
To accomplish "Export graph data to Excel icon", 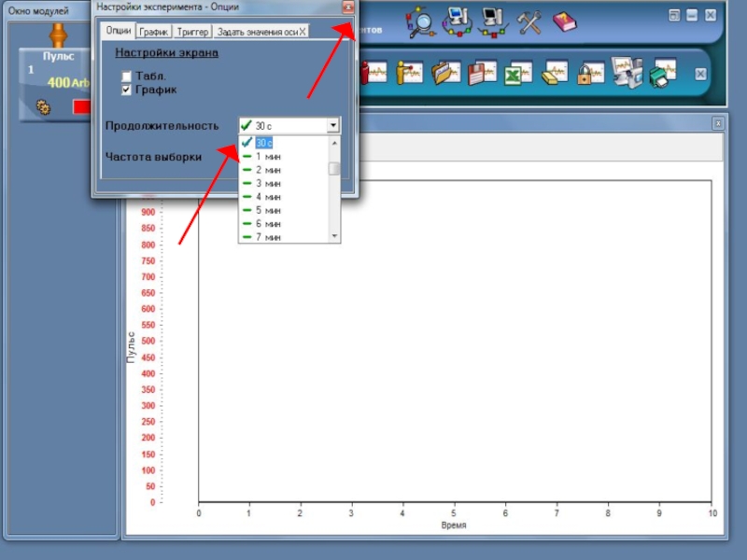I will tap(518, 74).
